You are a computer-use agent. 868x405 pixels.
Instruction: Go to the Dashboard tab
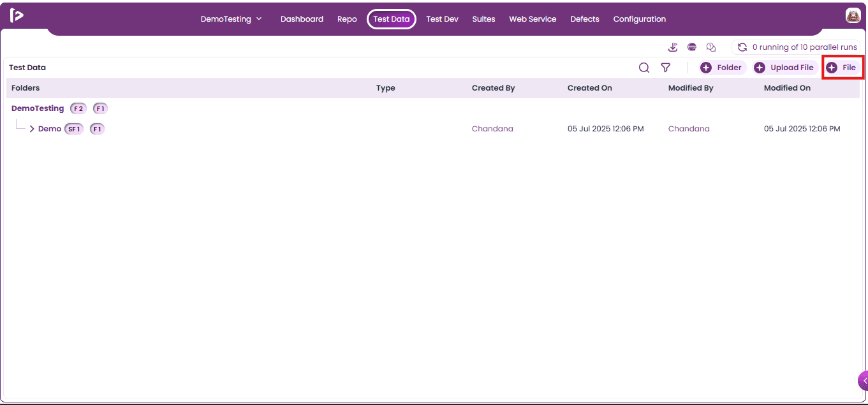coord(302,19)
